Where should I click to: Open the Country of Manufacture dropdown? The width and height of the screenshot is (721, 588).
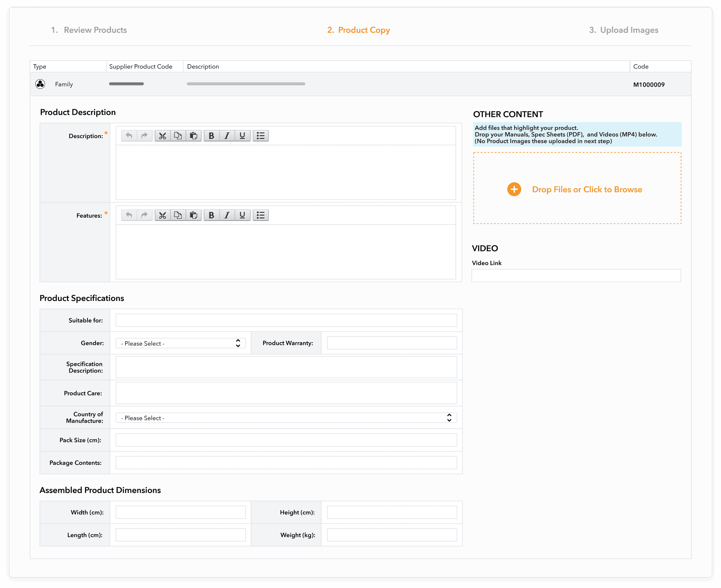[x=286, y=417]
